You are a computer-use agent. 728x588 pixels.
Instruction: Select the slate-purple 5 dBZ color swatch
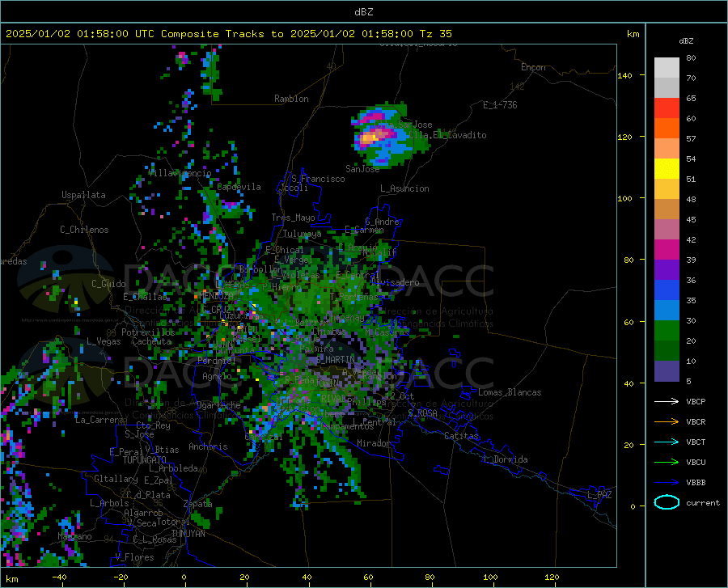pos(667,371)
